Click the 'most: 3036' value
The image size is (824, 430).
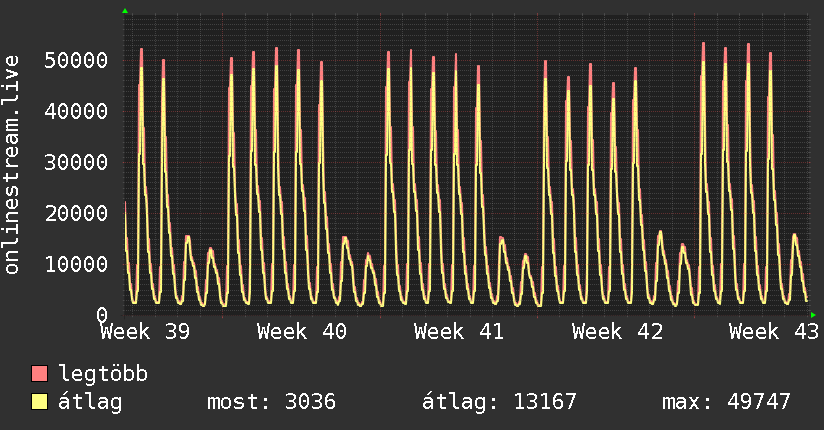[271, 402]
